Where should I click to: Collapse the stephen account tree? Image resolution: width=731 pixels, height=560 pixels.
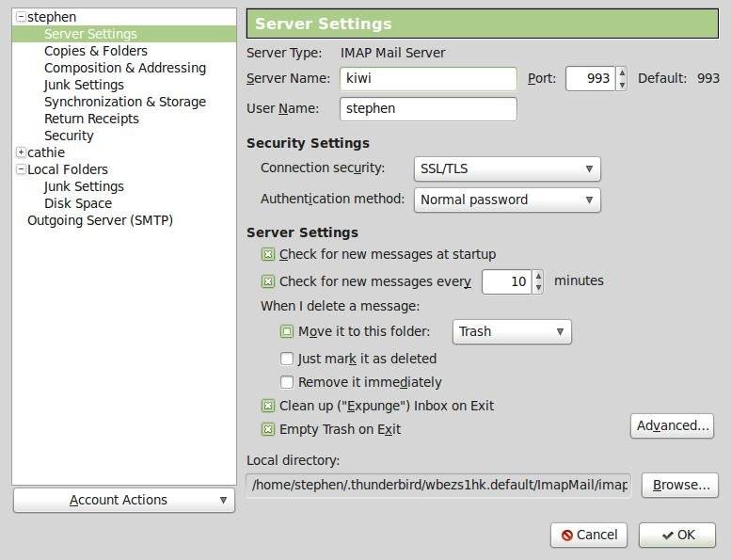[x=21, y=17]
